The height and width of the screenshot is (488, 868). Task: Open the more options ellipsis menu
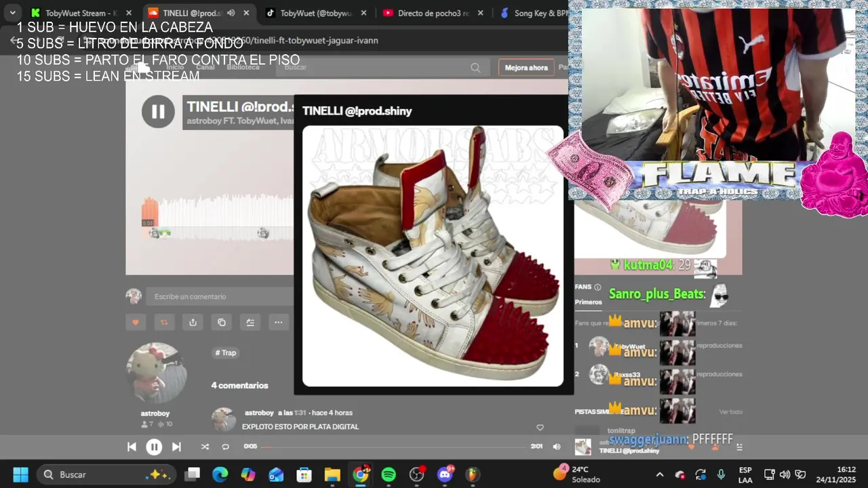[278, 323]
